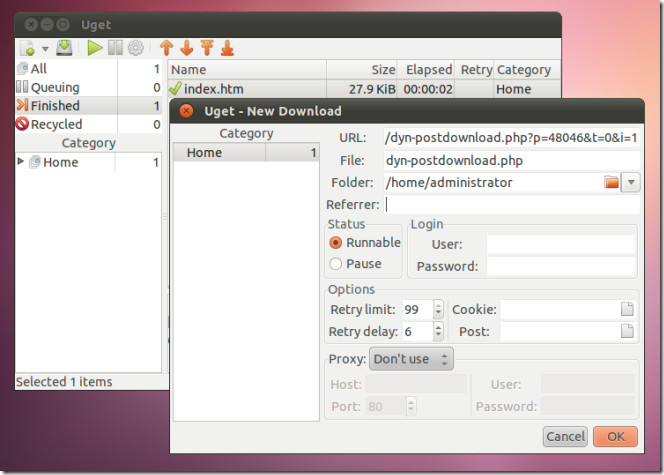The width and height of the screenshot is (664, 475).
Task: Sort downloads by Elapsed column header
Action: coord(426,69)
